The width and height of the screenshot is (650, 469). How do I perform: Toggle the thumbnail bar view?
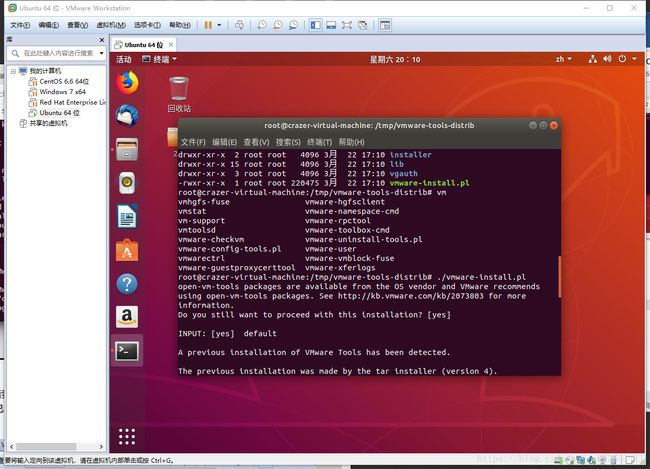tap(331, 25)
